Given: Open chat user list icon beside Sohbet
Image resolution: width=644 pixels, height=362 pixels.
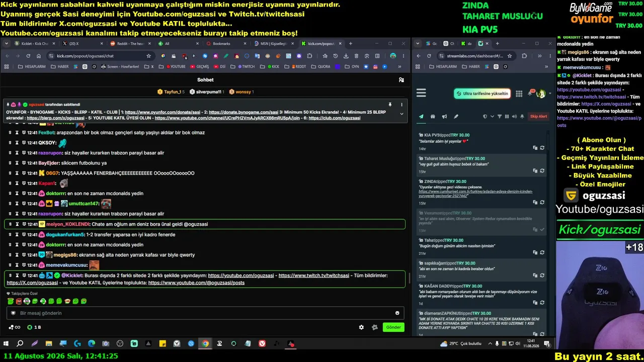Looking at the screenshot, I should point(401,79).
